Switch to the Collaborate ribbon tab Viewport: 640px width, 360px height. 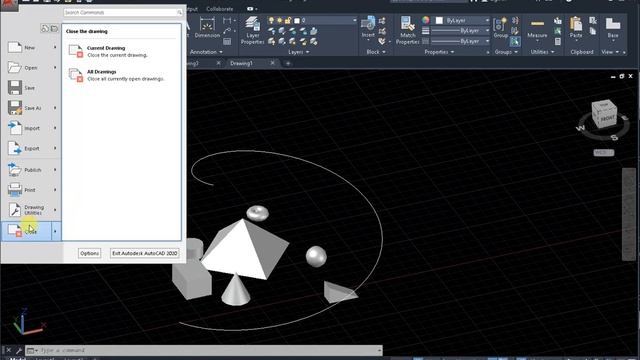[220, 9]
